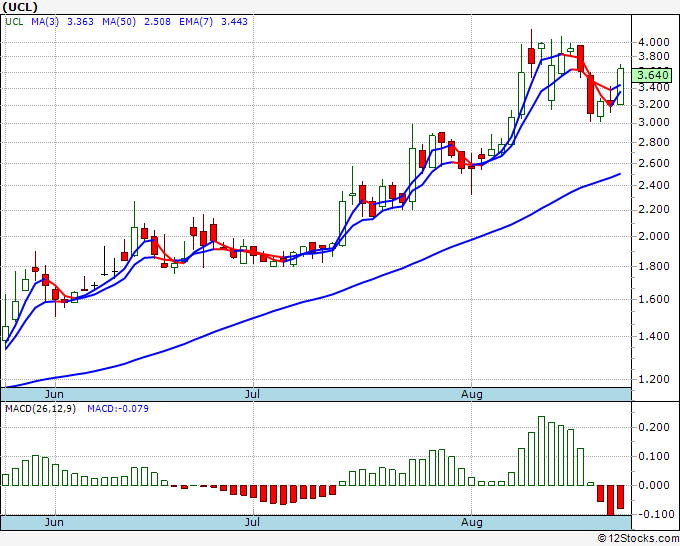Image resolution: width=680 pixels, height=546 pixels.
Task: Click the 2.400 price axis label
Action: pos(654,186)
